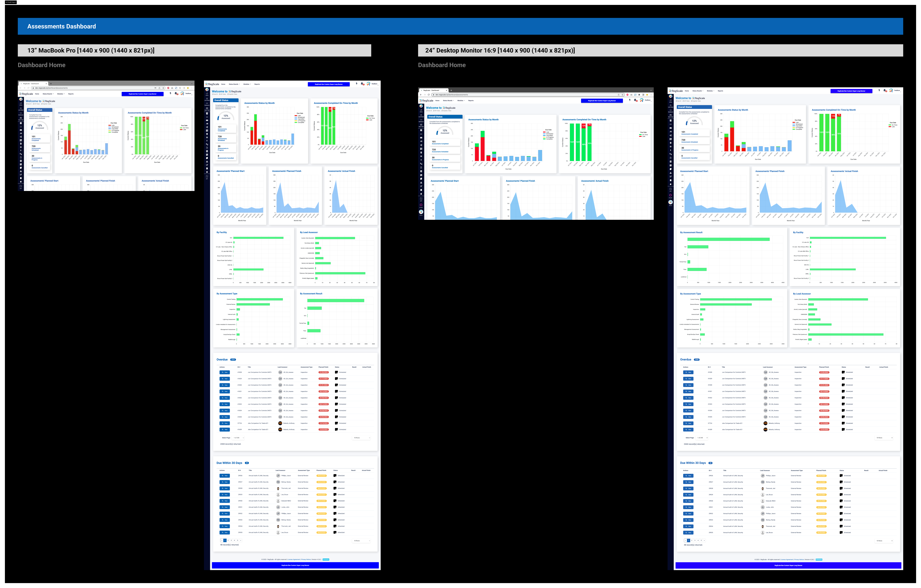Open Look Ahead icon in 13-inch full-page mockup

pos(207,99)
